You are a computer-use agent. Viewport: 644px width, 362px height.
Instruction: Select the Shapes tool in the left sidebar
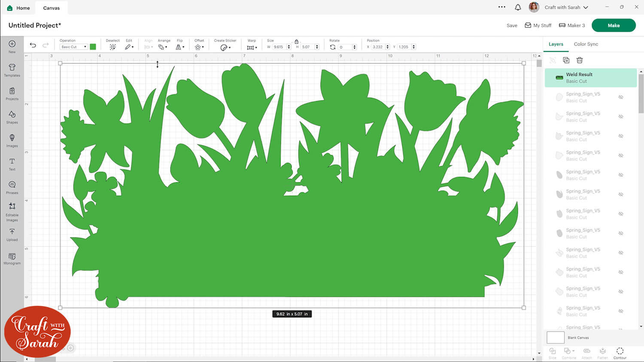[12, 116]
